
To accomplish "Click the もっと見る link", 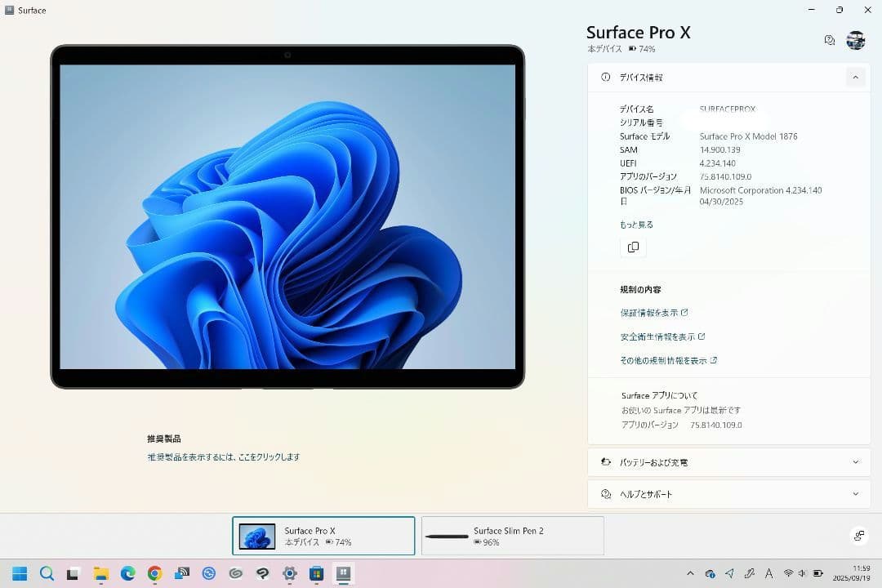I will (x=635, y=224).
